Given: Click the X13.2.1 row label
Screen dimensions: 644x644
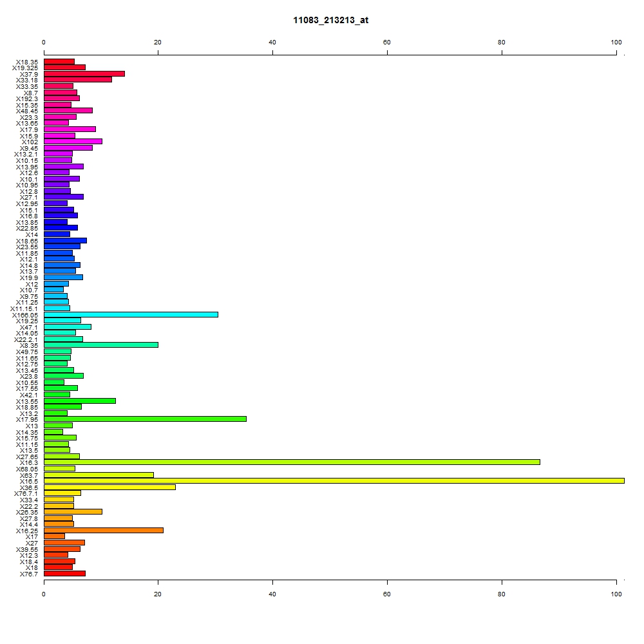Looking at the screenshot, I should (26, 154).
